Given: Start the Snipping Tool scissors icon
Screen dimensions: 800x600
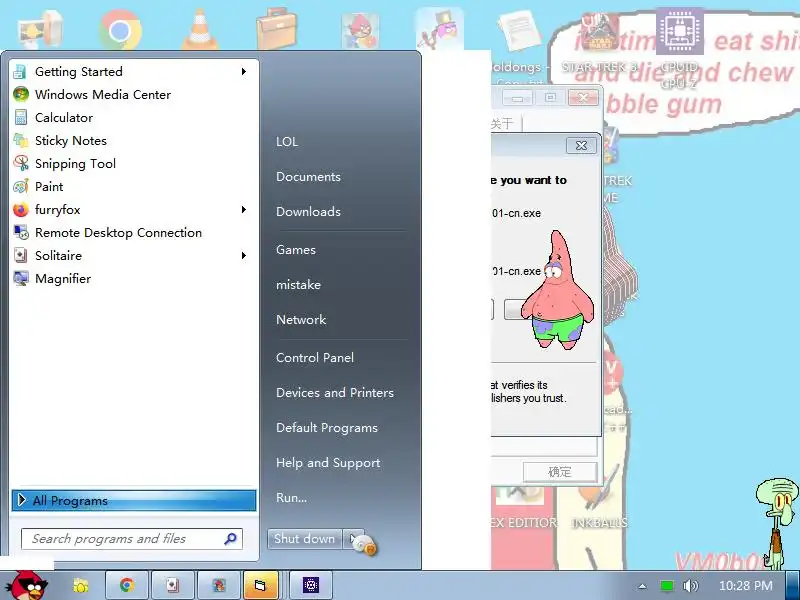Looking at the screenshot, I should tap(21, 163).
